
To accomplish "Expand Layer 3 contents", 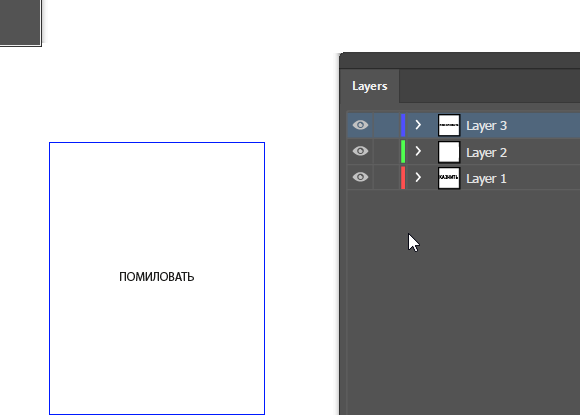I will tap(418, 125).
